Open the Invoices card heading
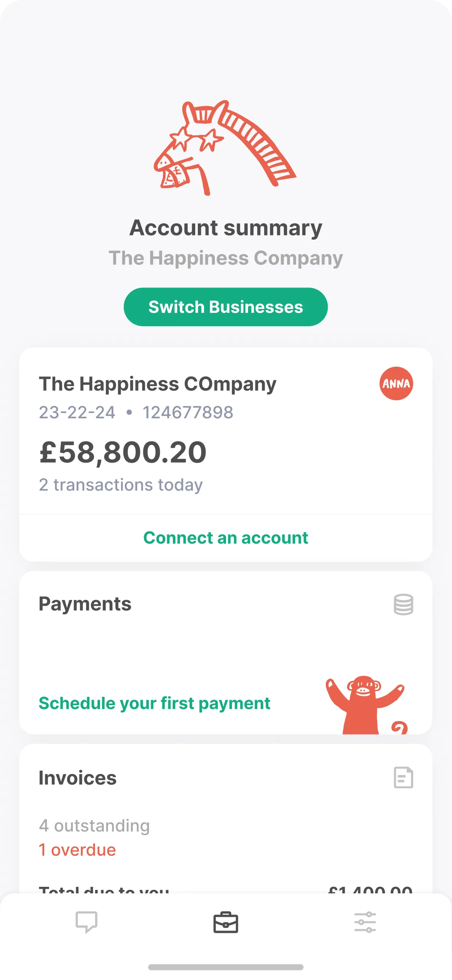The image size is (452, 980). pos(78,778)
